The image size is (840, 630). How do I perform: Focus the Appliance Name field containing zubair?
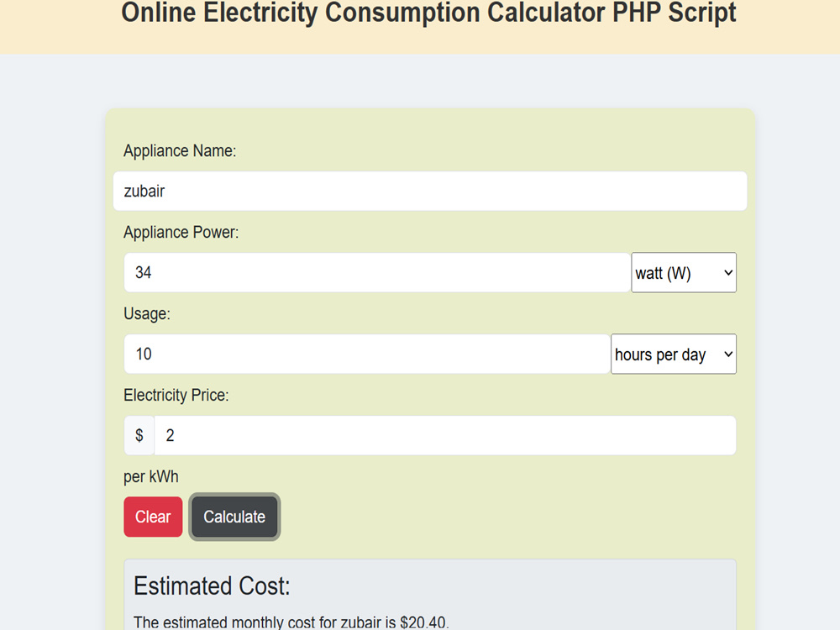(x=430, y=192)
